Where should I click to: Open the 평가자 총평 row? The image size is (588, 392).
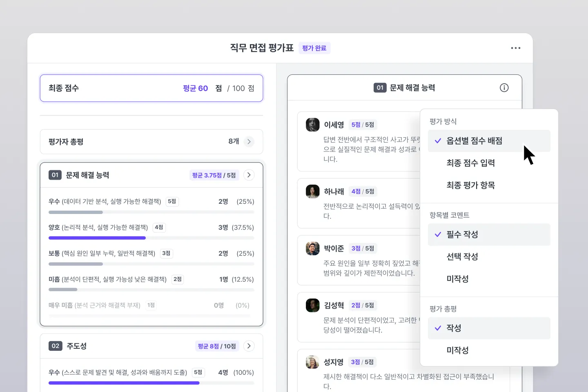151,142
